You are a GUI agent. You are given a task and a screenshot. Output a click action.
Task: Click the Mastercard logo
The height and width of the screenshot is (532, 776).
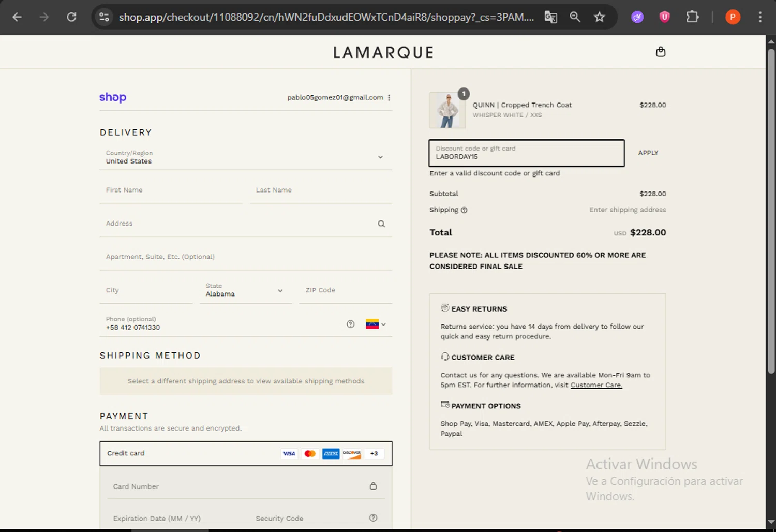click(310, 454)
